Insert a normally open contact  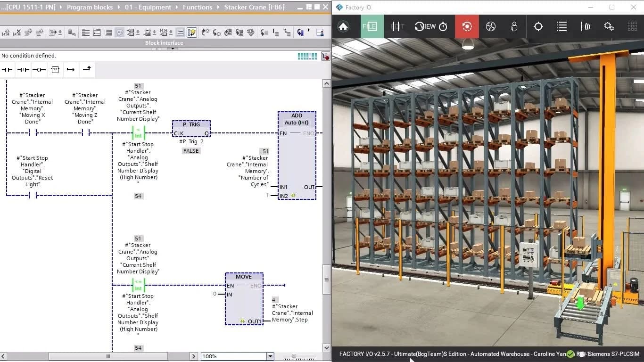click(8, 70)
